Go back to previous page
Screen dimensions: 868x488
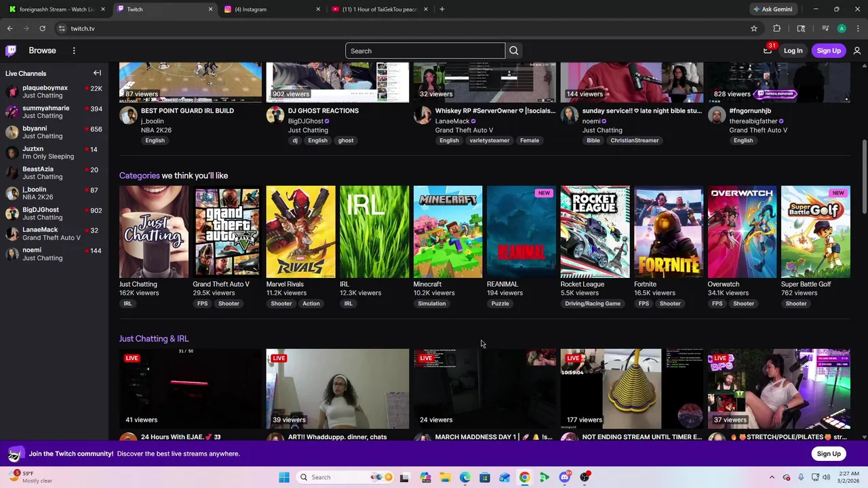(9, 28)
